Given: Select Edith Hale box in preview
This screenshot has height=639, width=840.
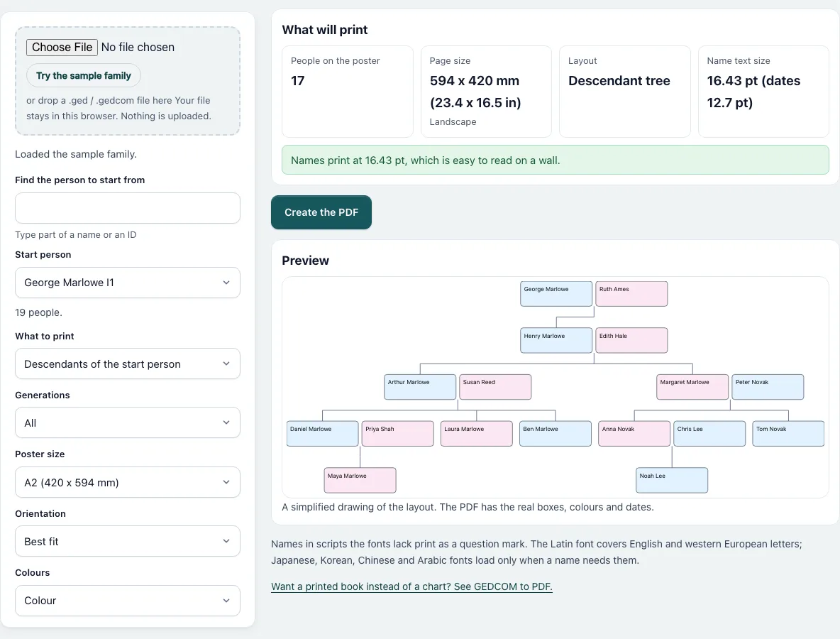Looking at the screenshot, I should coord(631,340).
